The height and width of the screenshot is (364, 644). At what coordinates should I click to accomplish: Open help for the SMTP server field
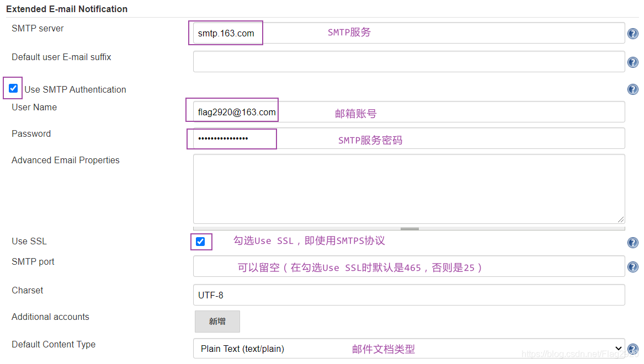click(632, 34)
